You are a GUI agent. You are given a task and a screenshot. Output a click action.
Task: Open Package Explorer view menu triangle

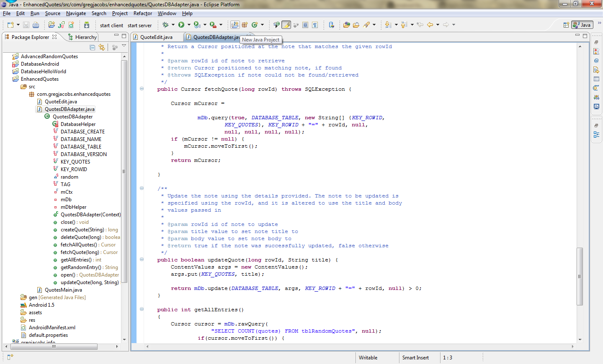[124, 46]
